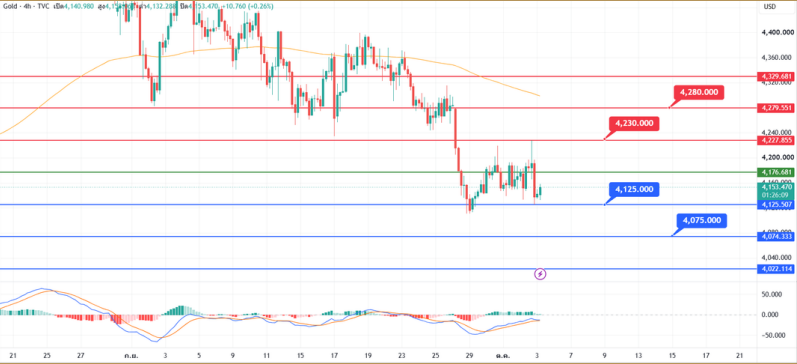The width and height of the screenshot is (797, 364).
Task: Click the 4,022.114 blue axis price label
Action: [776, 269]
